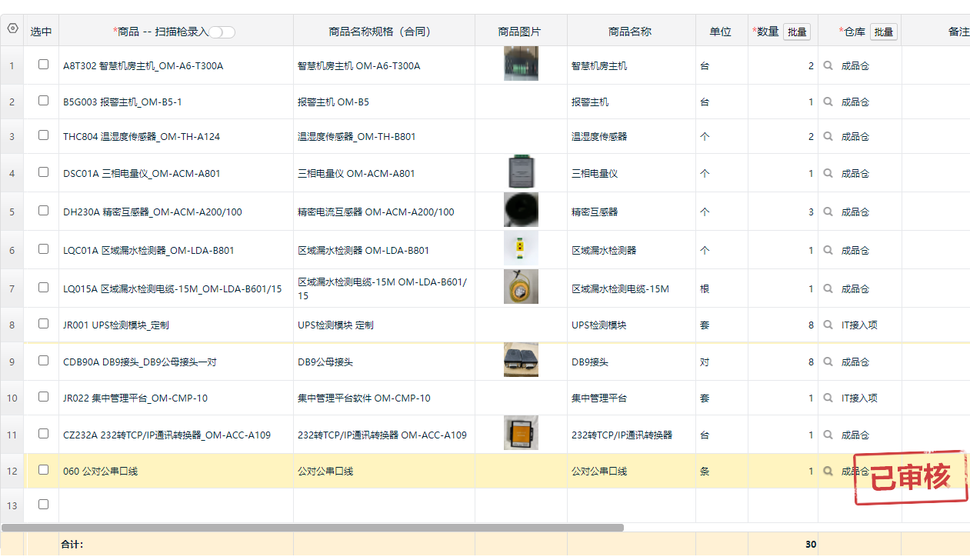The image size is (970, 560).
Task: Toggle the 扫描枪录入 barcode scanner switch
Action: (222, 32)
